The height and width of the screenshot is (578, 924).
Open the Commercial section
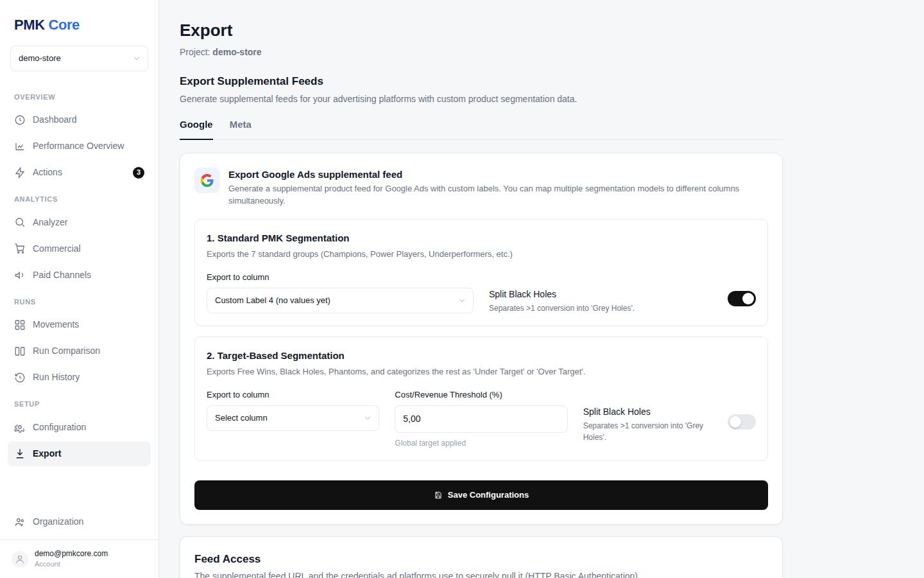[x=79, y=249]
